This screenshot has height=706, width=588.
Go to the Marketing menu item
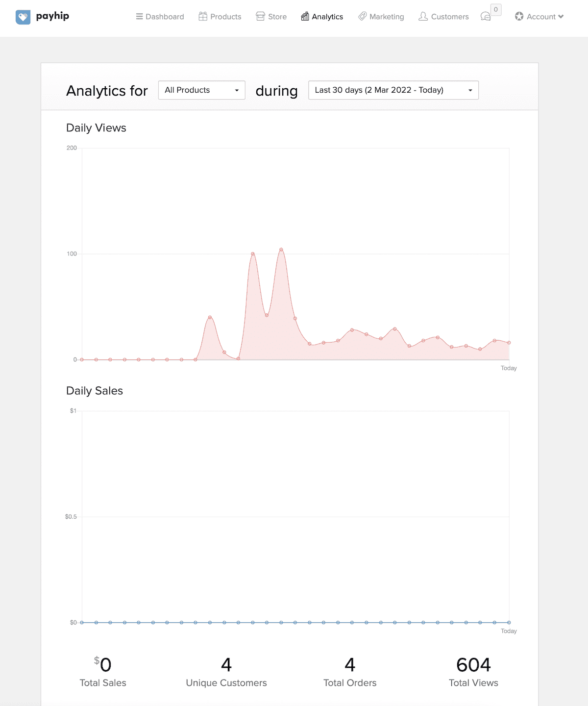click(x=387, y=17)
